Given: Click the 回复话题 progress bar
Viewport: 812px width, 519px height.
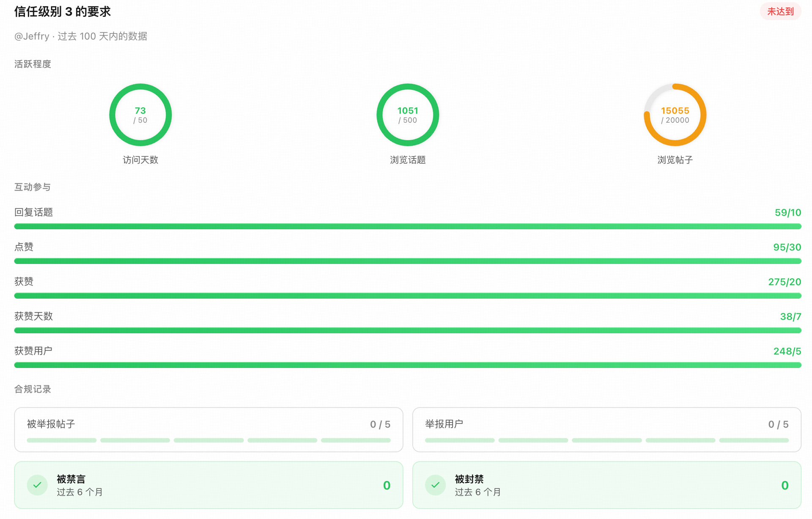Looking at the screenshot, I should pos(408,226).
